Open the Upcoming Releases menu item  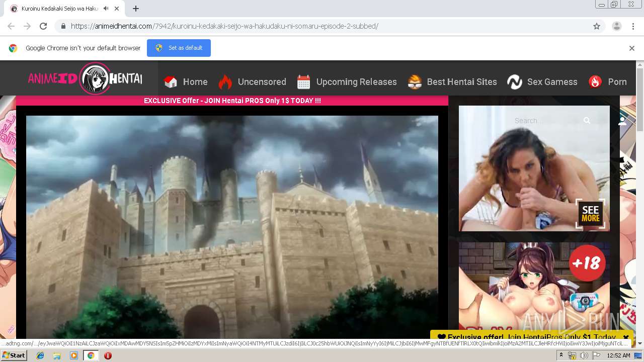click(347, 82)
